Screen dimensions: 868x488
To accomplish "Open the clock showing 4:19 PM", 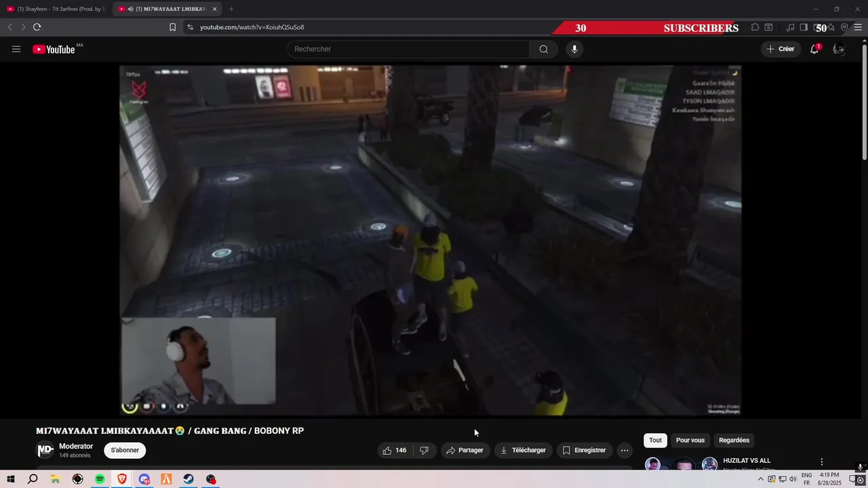I will coord(829,479).
